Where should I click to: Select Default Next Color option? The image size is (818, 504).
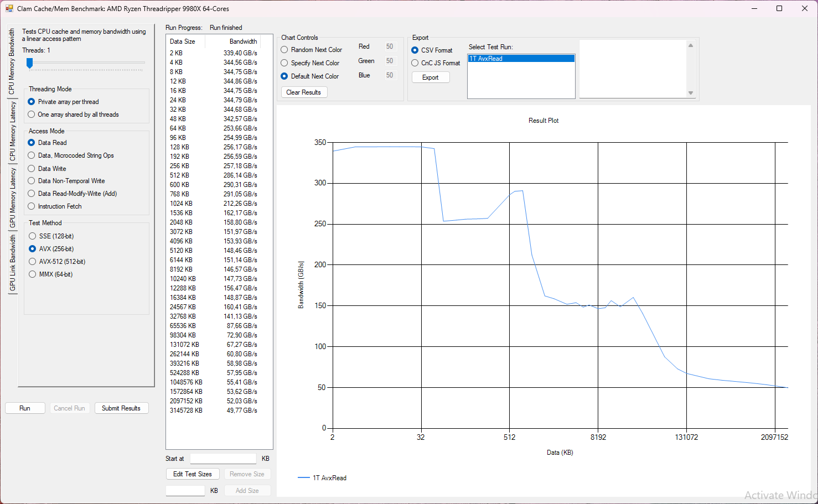pos(310,76)
